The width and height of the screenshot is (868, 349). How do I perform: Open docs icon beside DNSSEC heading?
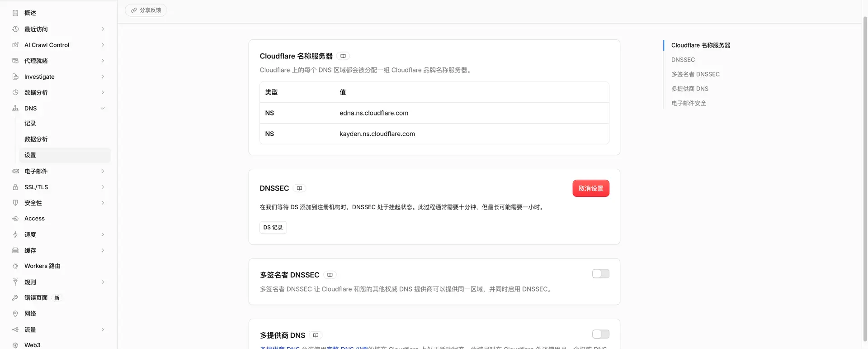(x=299, y=188)
